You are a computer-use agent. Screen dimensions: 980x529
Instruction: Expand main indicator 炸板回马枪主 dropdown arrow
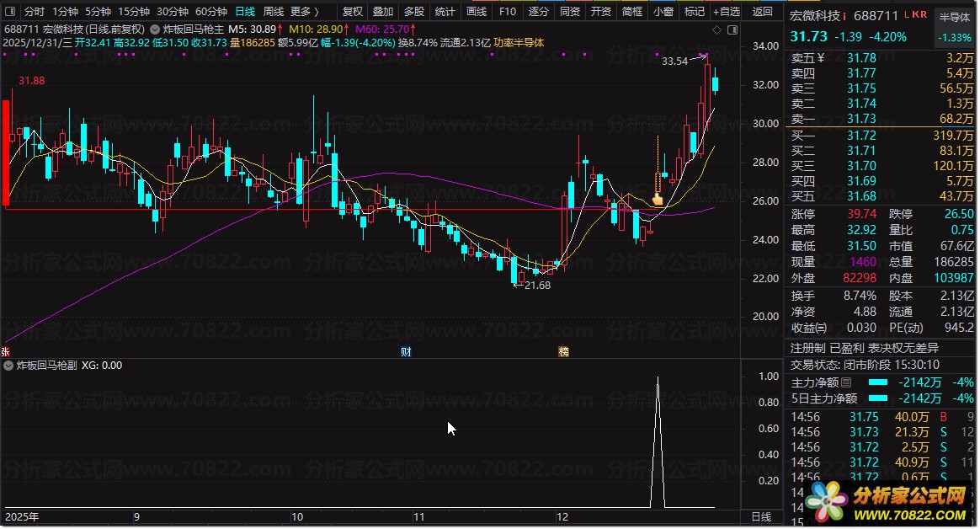pos(154,29)
